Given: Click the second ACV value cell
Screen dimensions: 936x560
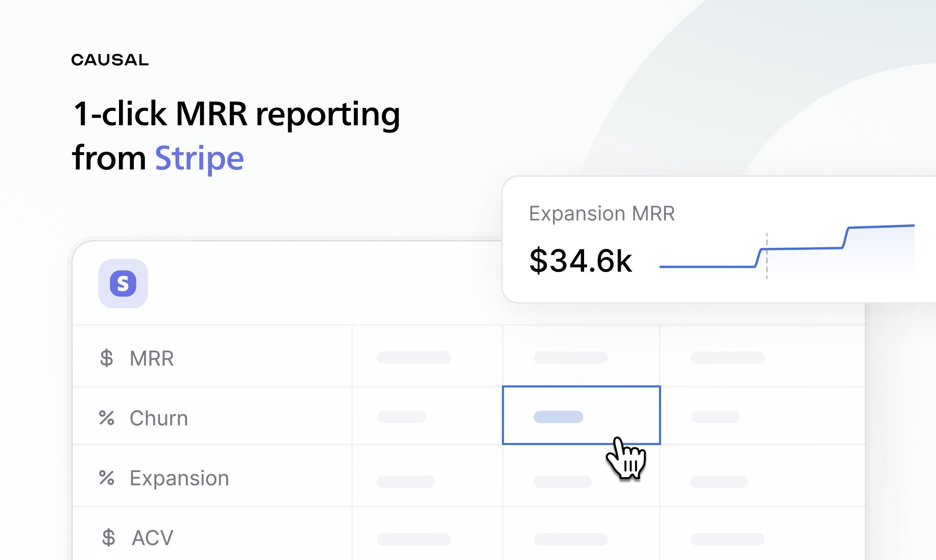Looking at the screenshot, I should point(570,539).
